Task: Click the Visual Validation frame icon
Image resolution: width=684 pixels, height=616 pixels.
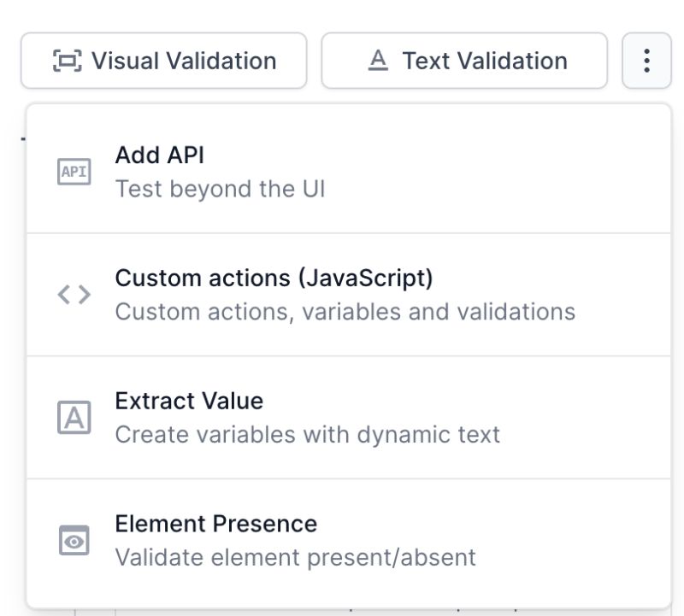Action: tap(68, 61)
